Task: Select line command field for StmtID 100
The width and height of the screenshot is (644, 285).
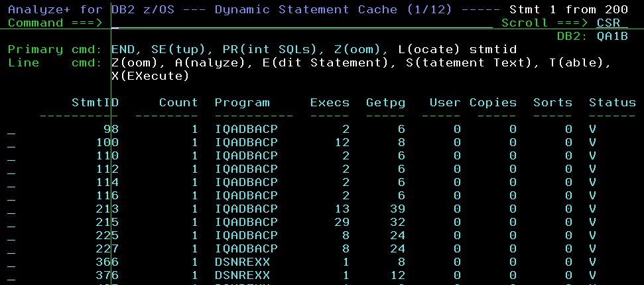Action: click(x=11, y=143)
